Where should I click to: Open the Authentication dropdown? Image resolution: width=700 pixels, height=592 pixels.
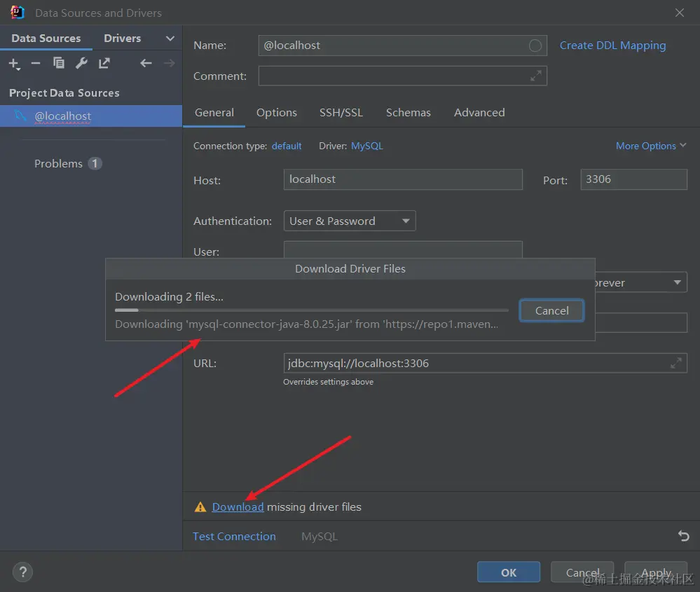coord(350,221)
